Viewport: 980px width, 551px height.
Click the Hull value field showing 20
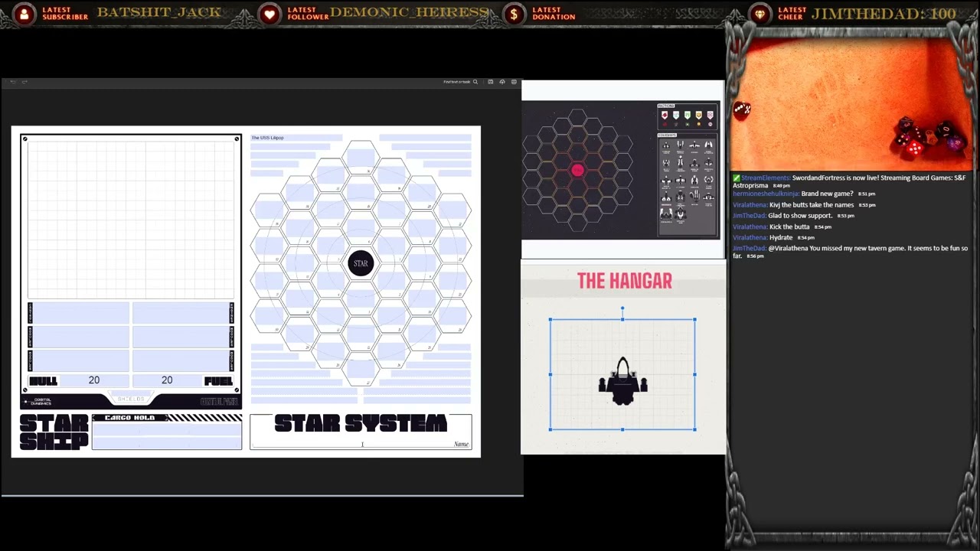93,380
